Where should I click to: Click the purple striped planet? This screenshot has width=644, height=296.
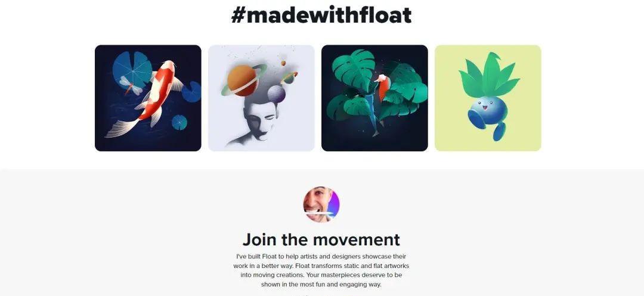(277, 94)
